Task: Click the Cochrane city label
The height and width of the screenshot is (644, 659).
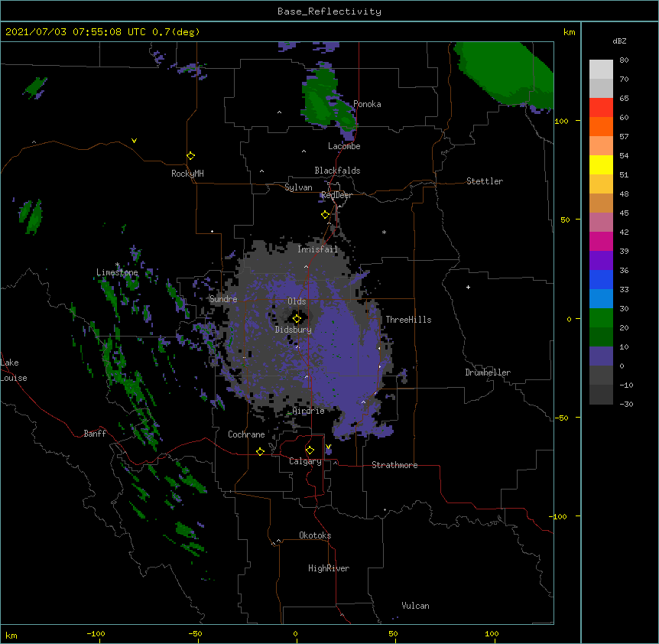Action: click(246, 434)
